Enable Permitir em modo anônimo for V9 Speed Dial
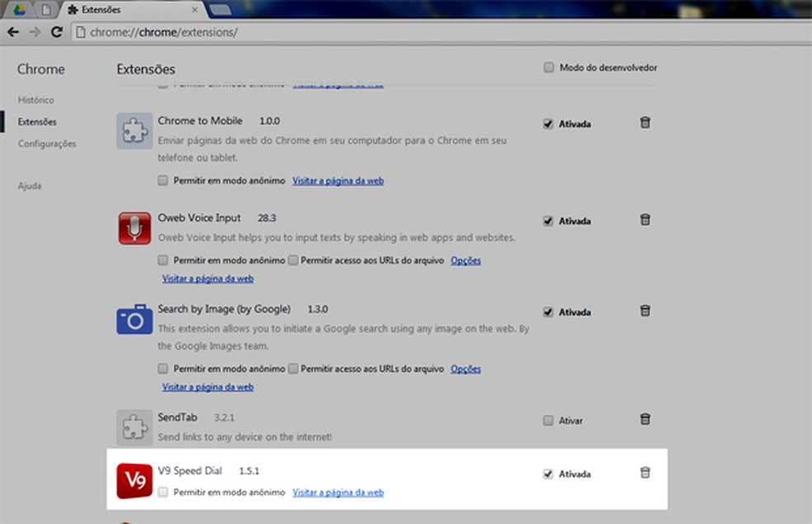The width and height of the screenshot is (812, 524). coord(163,493)
